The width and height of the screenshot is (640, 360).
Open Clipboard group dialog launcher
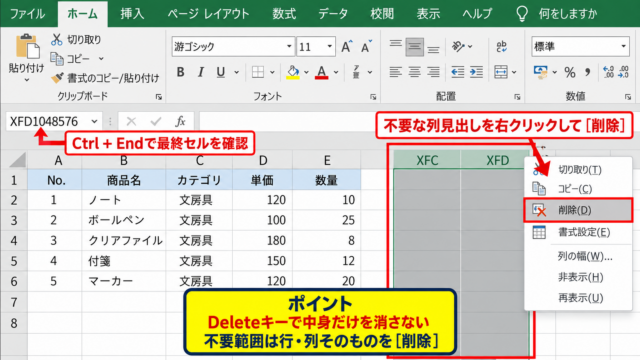(158, 97)
